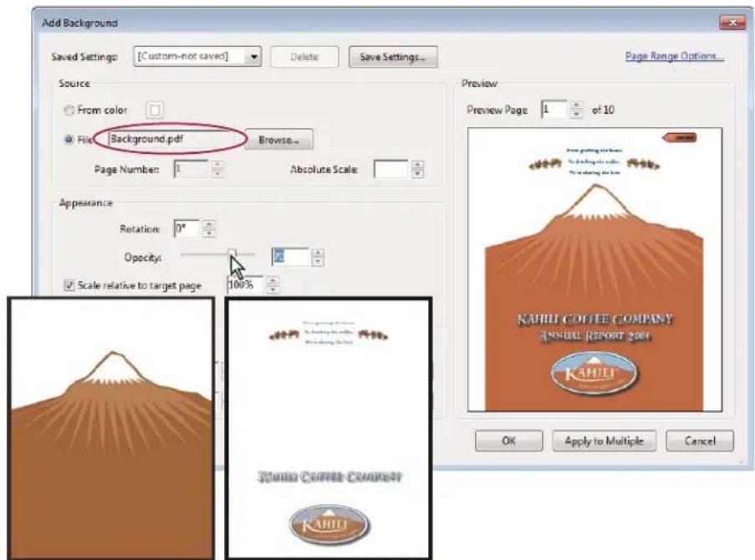Click OK to apply the background

tap(508, 440)
